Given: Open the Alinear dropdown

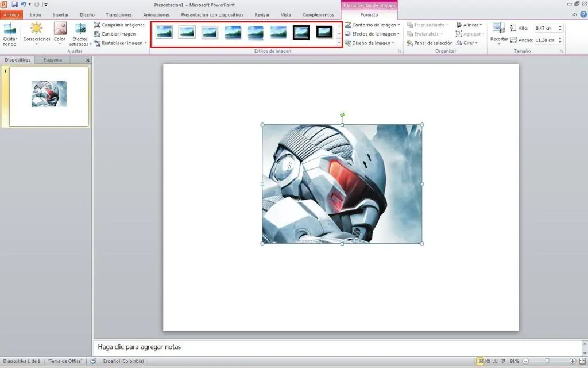Looking at the screenshot, I should tap(469, 25).
